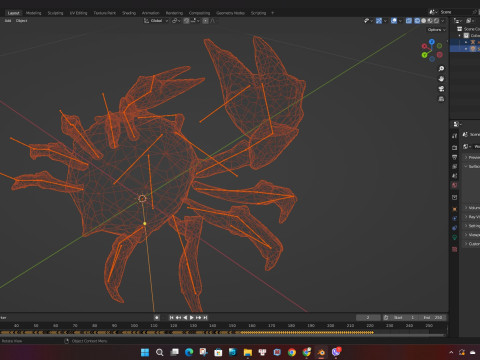Screen dimensions: 480x360
Task: Play animation in reverse in timeline
Action: [185, 317]
